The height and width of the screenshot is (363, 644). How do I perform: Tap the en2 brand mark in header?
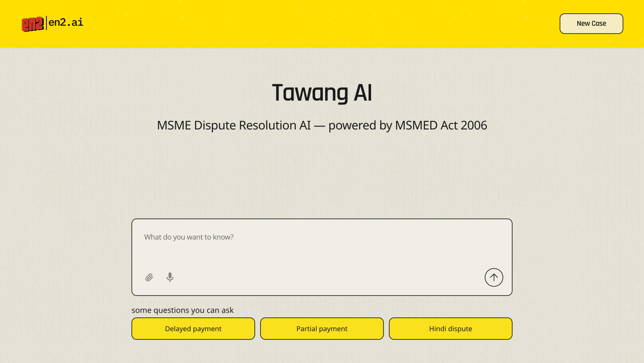click(x=32, y=23)
